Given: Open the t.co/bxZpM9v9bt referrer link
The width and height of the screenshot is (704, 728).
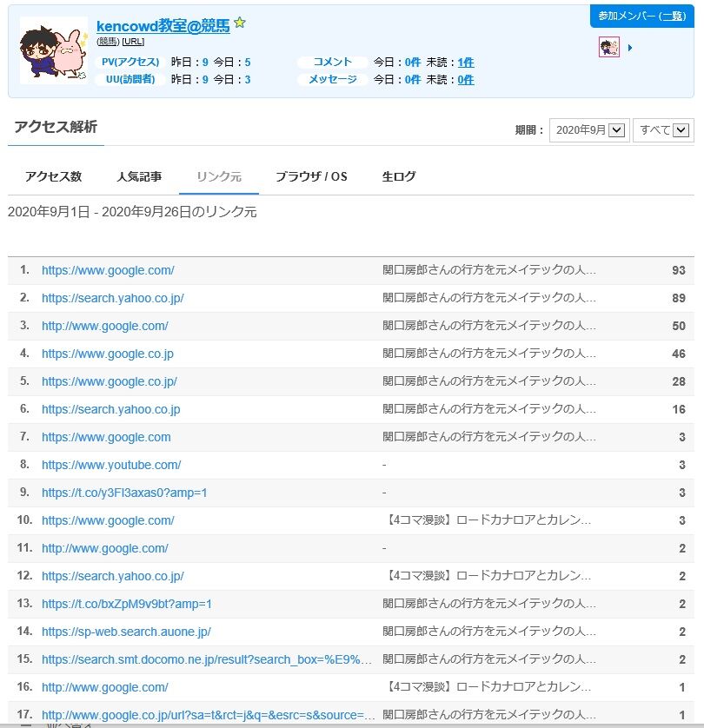Looking at the screenshot, I should click(127, 604).
